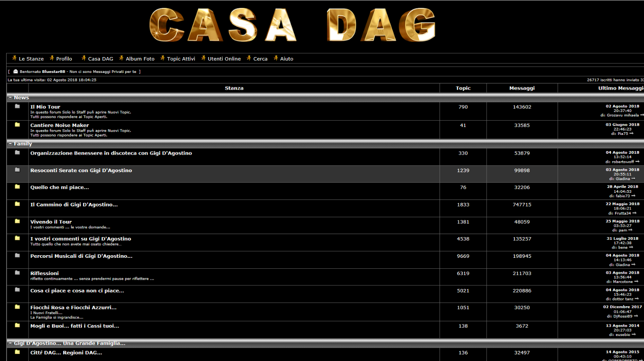The height and width of the screenshot is (361, 644).
Task: Go to last post arrow by Marcotone
Action: [x=636, y=282]
